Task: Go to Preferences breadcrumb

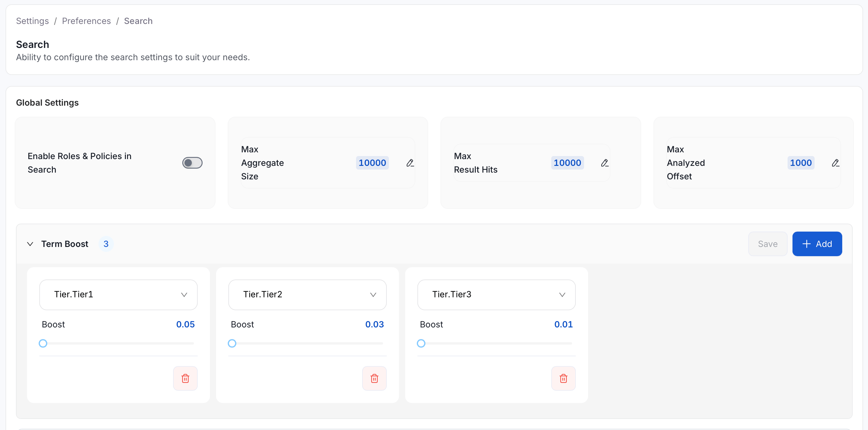Action: point(86,21)
